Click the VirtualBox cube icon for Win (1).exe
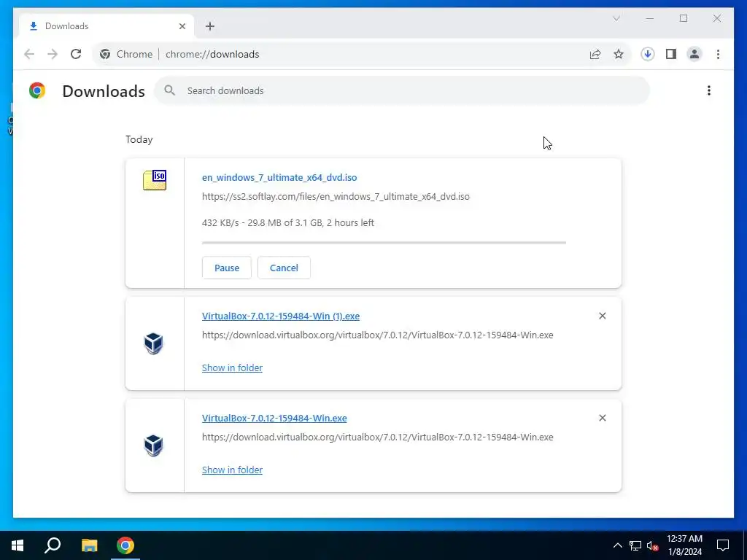This screenshot has height=560, width=747. 153,343
